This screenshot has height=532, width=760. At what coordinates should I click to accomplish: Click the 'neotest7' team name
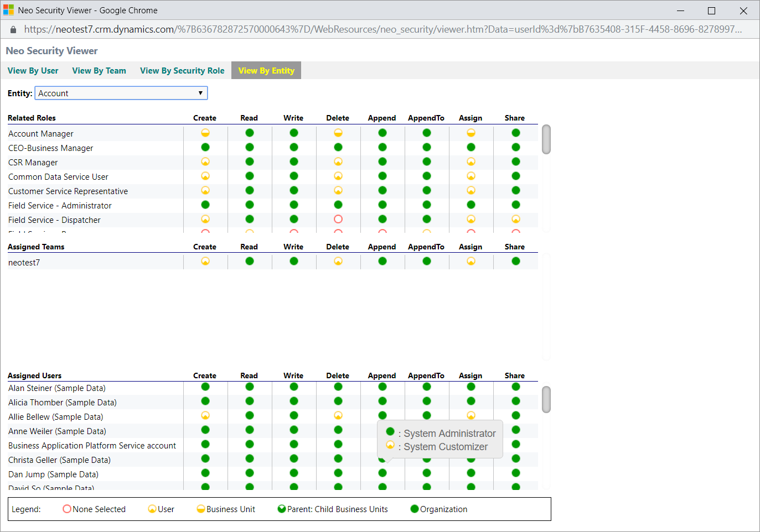coord(24,263)
